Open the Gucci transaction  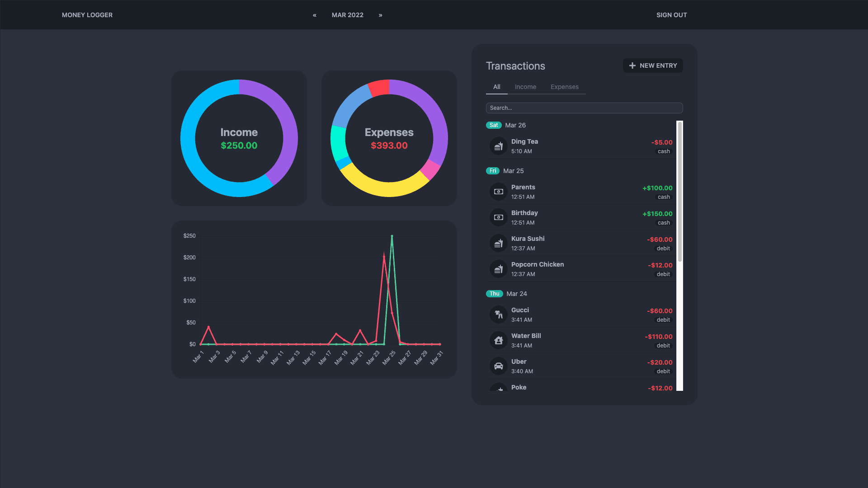(581, 314)
